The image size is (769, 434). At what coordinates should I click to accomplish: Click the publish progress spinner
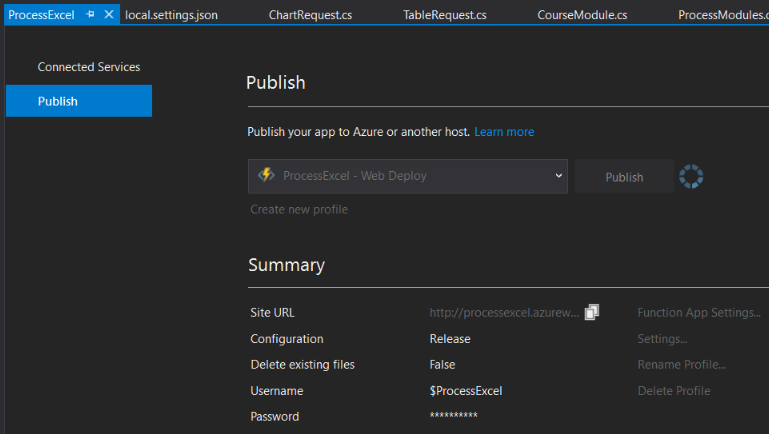691,176
